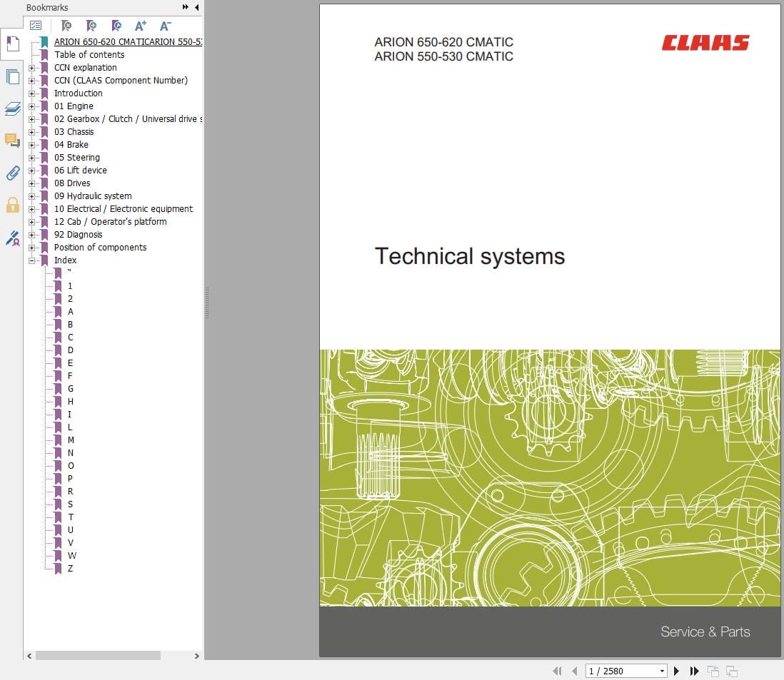This screenshot has height=680, width=784.
Task: Open the Pages thumbnails panel icon
Action: 13,76
